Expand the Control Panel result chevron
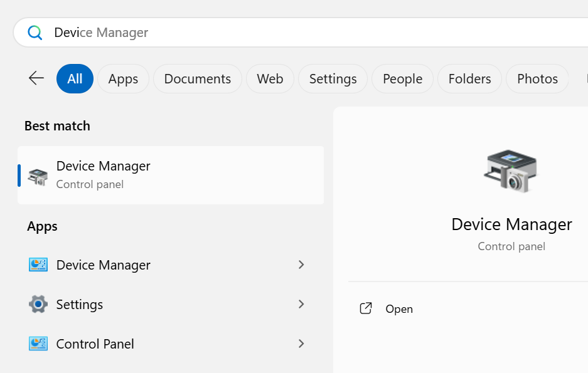The image size is (588, 373). (x=301, y=344)
